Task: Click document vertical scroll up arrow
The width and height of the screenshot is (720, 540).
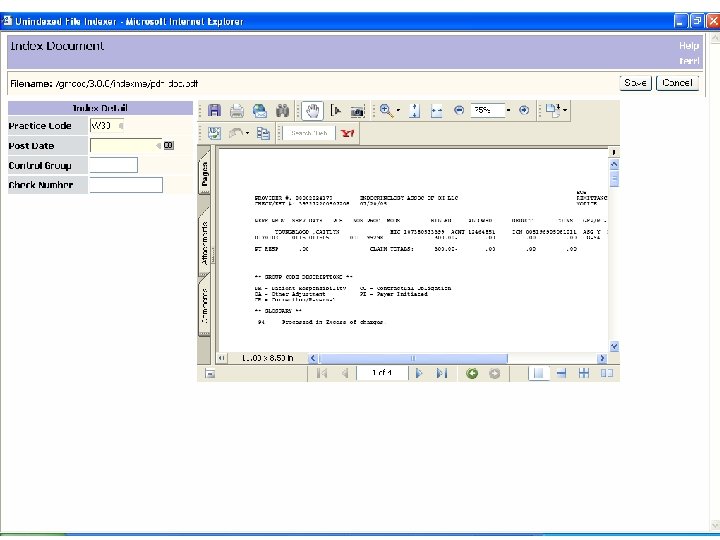Action: (x=614, y=164)
